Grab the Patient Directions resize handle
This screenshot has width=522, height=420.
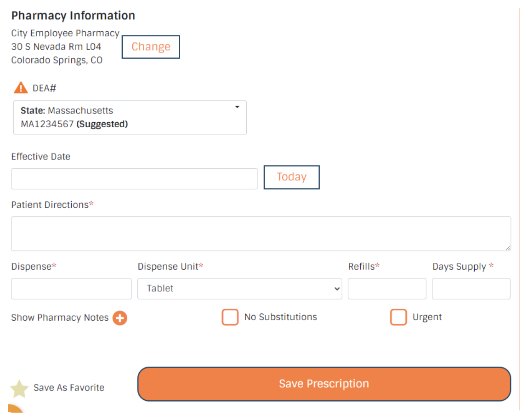point(508,248)
